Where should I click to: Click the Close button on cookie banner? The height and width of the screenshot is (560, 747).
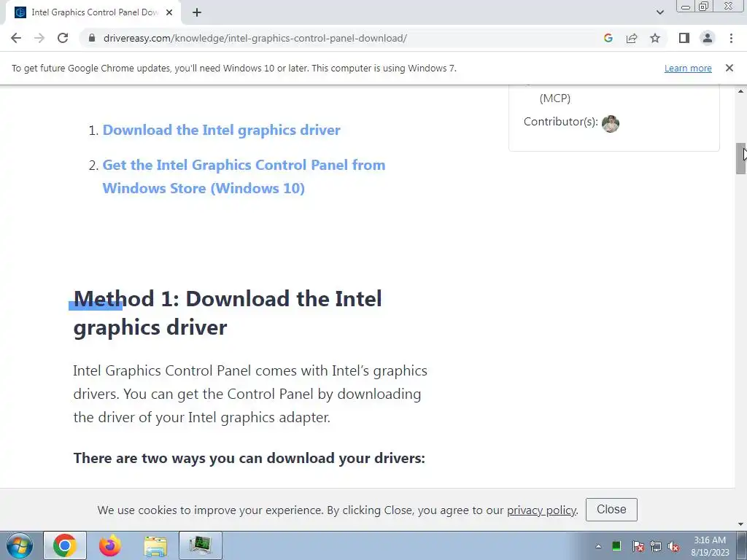(x=611, y=510)
